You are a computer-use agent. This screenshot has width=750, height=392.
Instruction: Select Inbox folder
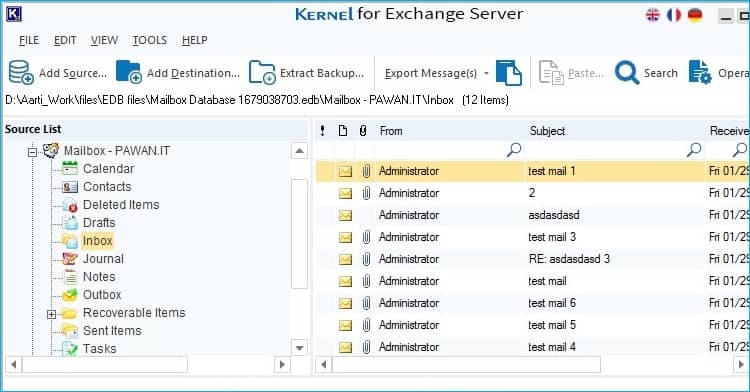tap(98, 240)
